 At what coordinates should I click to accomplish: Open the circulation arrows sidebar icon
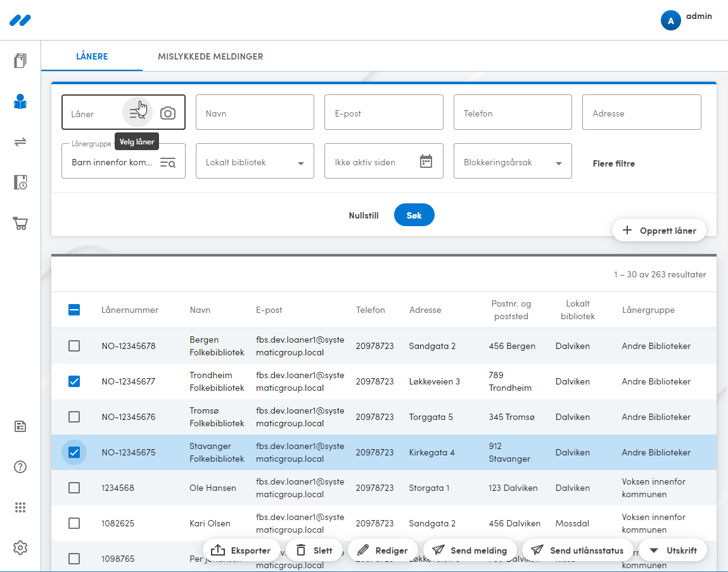[x=20, y=142]
